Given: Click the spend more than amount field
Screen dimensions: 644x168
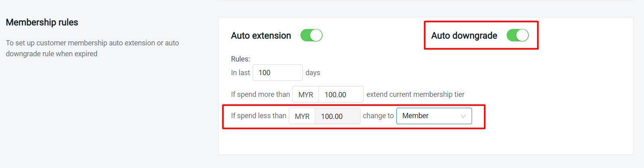Looking at the screenshot, I should (341, 94).
